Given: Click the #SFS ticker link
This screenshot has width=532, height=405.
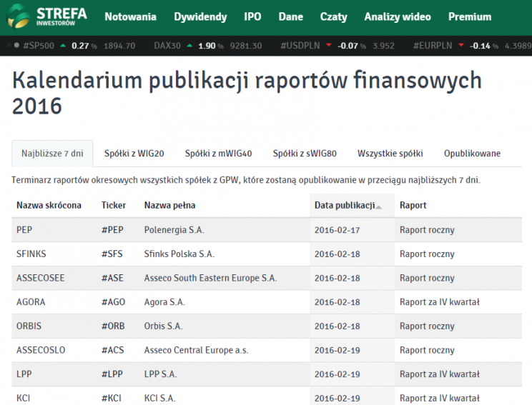Looking at the screenshot, I should [112, 254].
